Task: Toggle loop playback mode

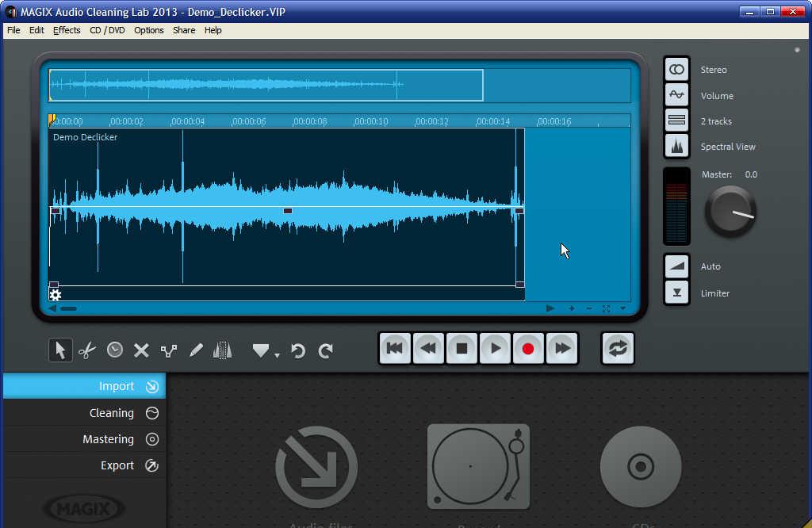Action: [x=618, y=348]
